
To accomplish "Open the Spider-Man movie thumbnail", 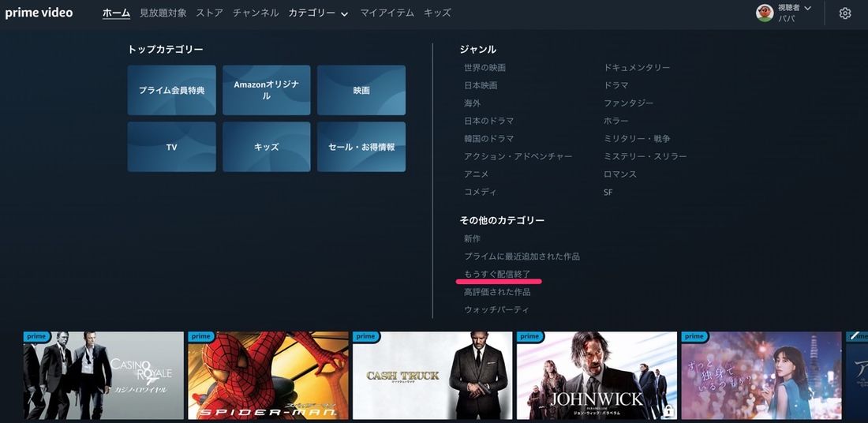I will pos(268,376).
